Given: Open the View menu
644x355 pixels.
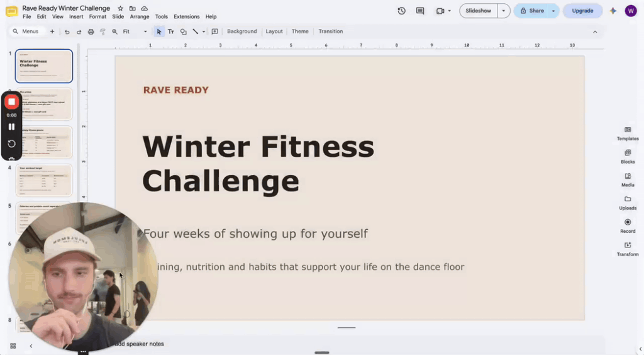Looking at the screenshot, I should 57,17.
